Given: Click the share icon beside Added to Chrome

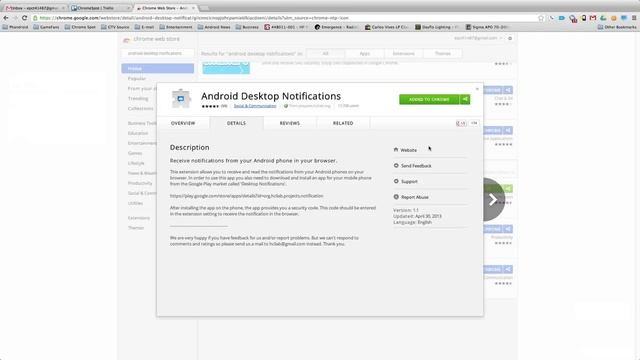Looking at the screenshot, I should (465, 99).
